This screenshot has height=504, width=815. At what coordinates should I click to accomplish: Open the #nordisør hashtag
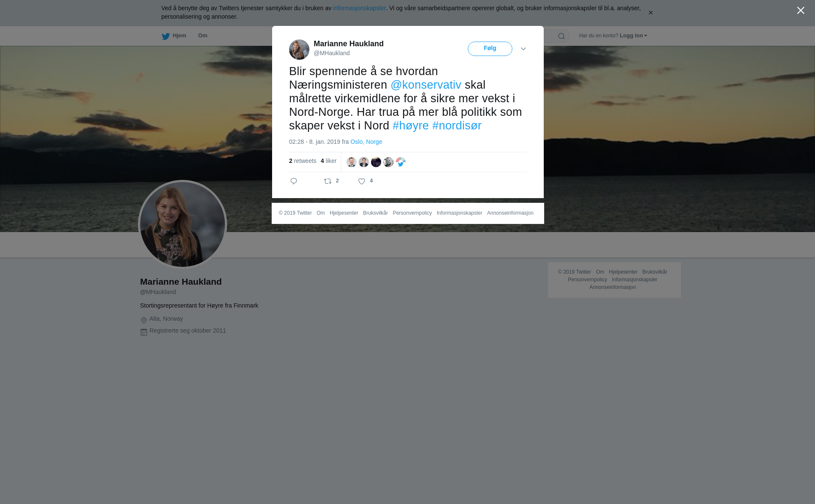point(457,126)
